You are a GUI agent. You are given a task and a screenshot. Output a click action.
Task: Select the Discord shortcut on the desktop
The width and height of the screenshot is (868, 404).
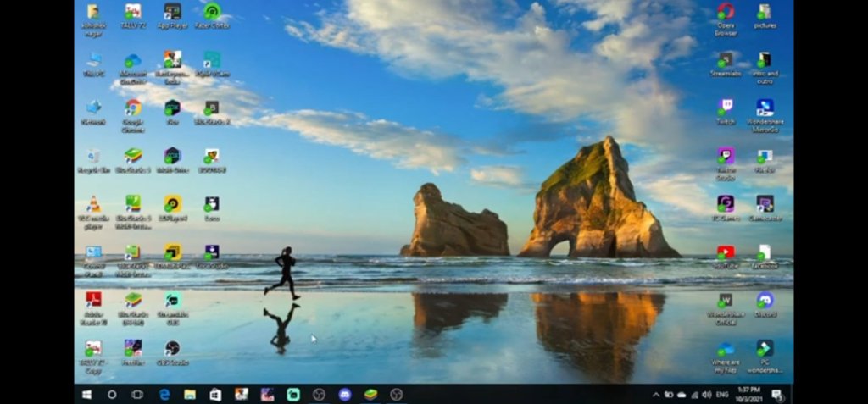tap(765, 301)
